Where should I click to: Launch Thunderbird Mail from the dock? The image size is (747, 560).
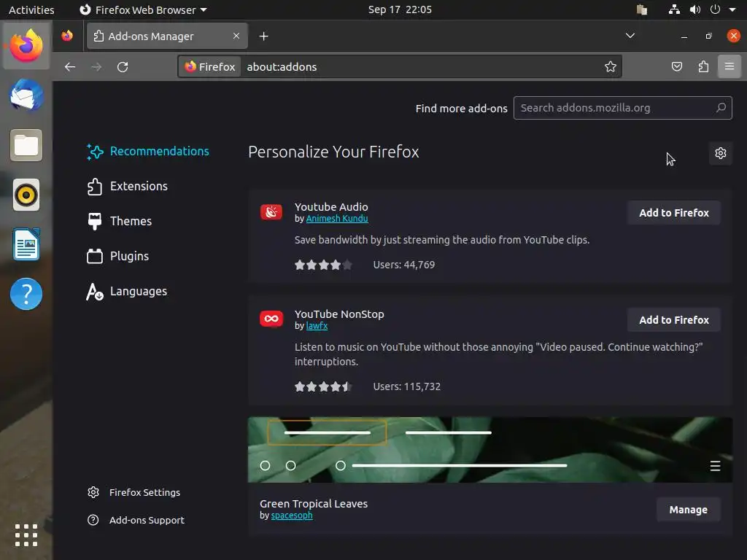(x=26, y=96)
